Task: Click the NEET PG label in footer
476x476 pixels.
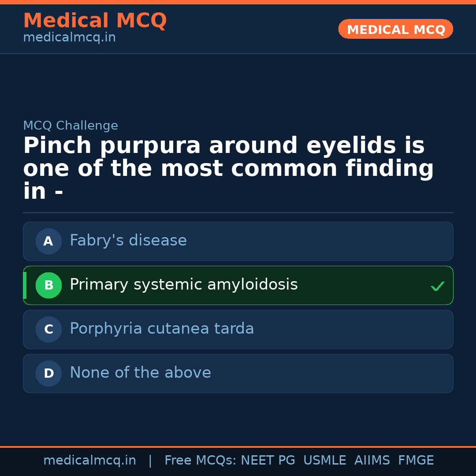Action: (x=268, y=460)
